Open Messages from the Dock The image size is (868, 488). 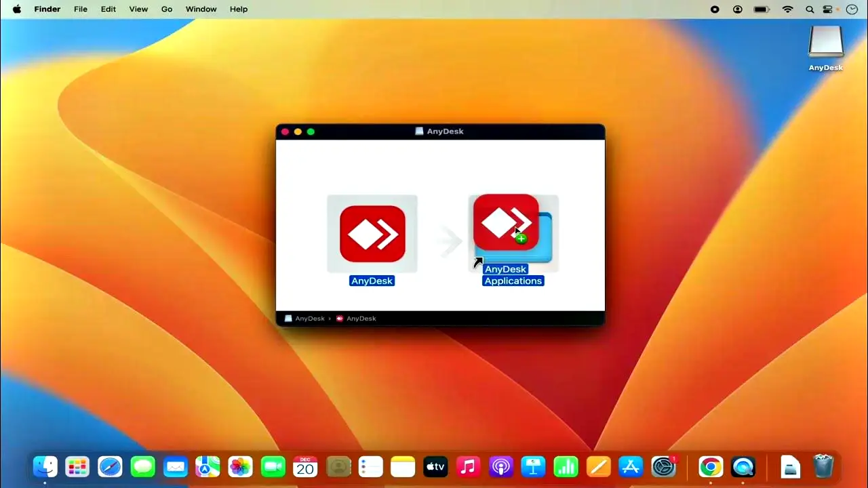[x=142, y=466]
